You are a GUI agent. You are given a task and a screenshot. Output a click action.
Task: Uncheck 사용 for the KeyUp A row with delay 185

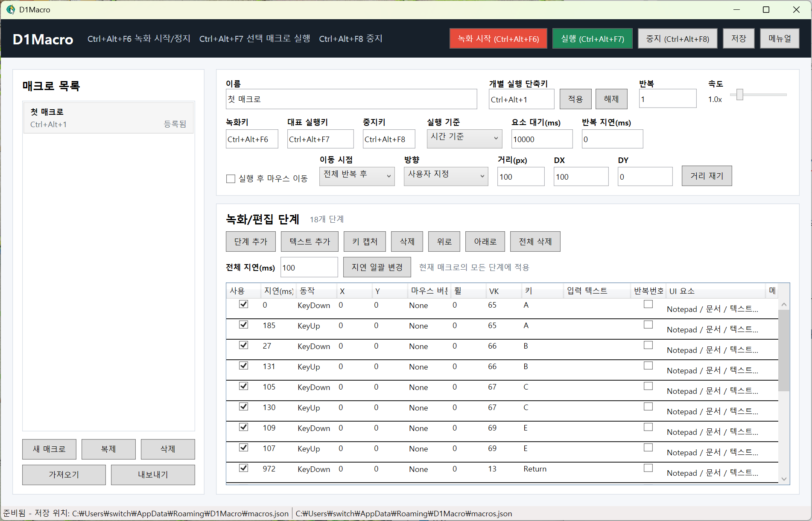click(x=243, y=325)
